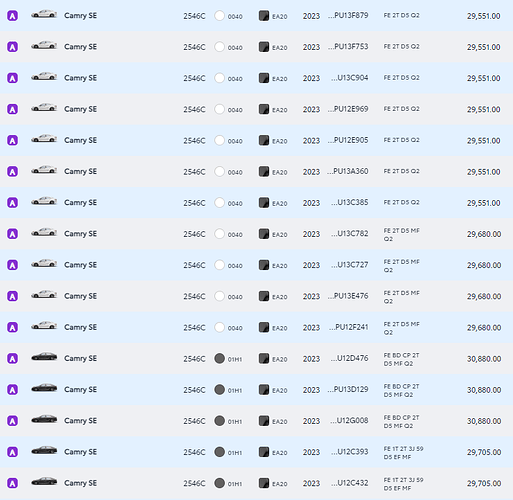
Task: Click model code 2546C for PU13F879
Action: point(194,16)
